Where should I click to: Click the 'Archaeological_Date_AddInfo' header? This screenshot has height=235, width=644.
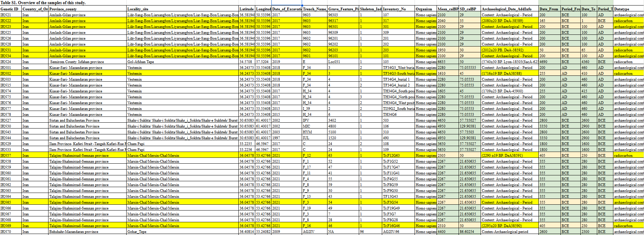509,9
